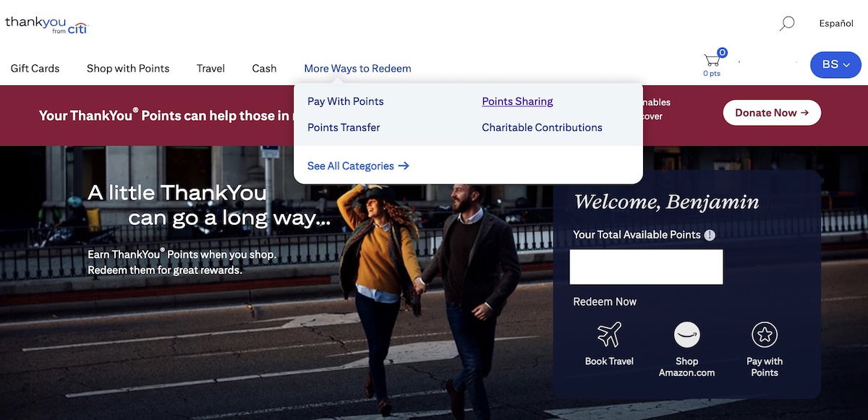Switch language to Español
The height and width of the screenshot is (420, 868).
836,23
